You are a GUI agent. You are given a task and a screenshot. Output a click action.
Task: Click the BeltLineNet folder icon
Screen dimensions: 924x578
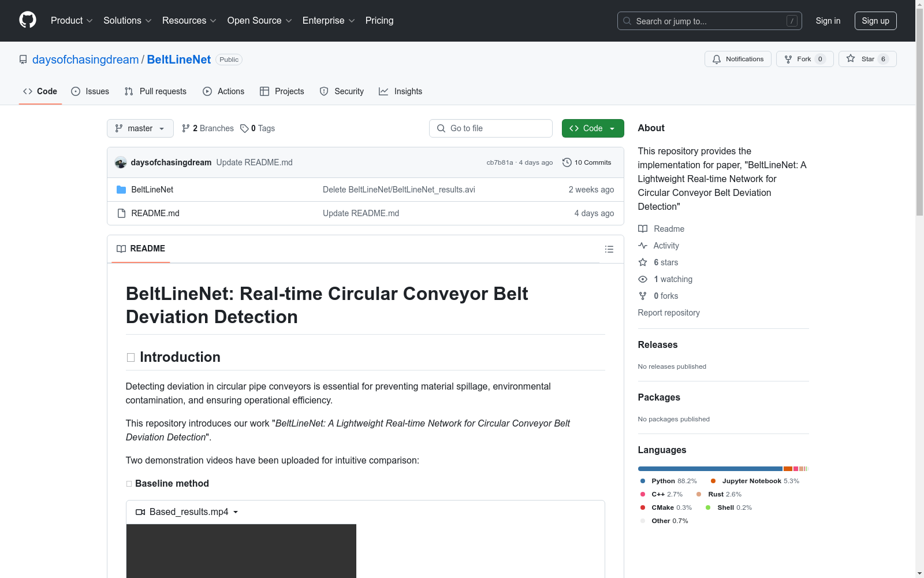tap(121, 190)
